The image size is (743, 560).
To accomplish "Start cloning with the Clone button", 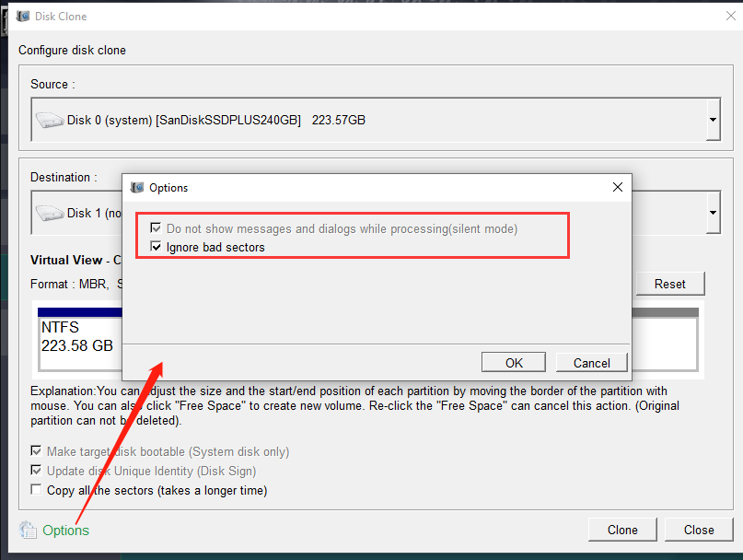I will tap(622, 530).
